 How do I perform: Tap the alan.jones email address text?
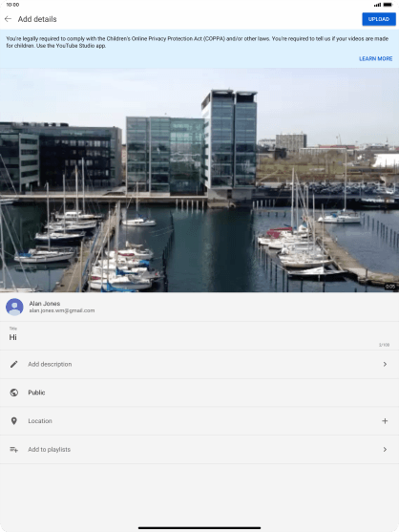[x=62, y=310]
